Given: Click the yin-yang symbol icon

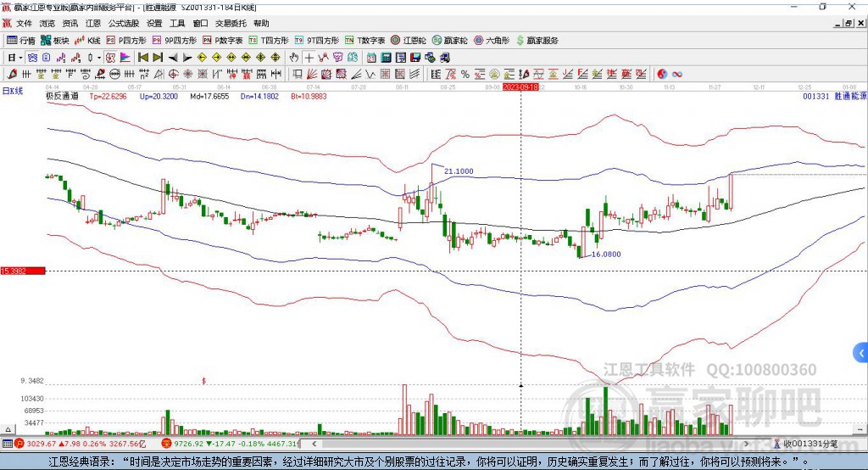Looking at the screenshot, I should [662, 74].
